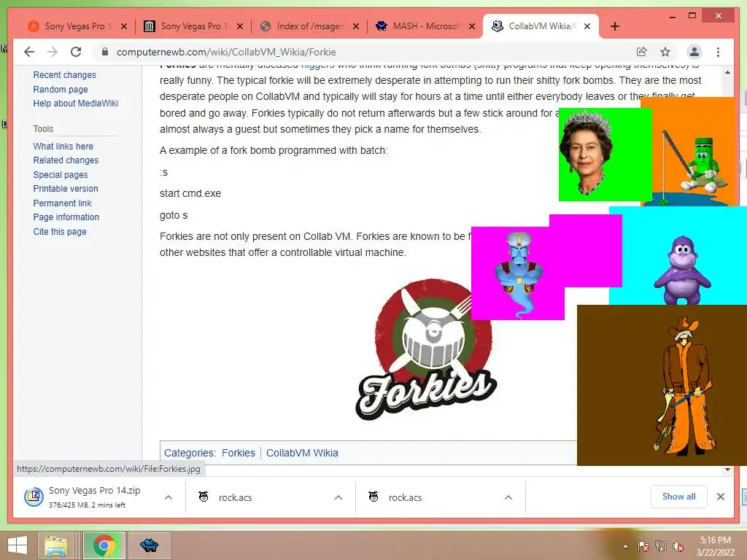
Task: Open the CollabVM Wikia category link
Action: point(302,453)
